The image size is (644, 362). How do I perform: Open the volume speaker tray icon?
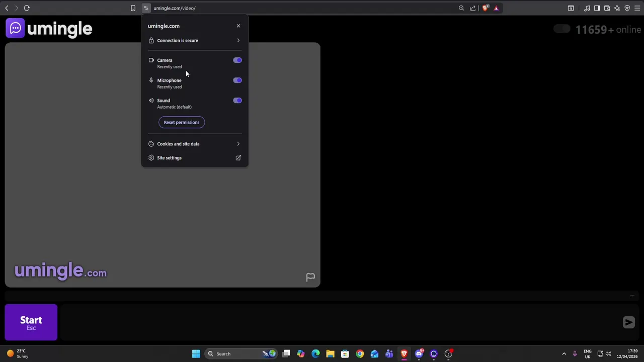click(609, 353)
